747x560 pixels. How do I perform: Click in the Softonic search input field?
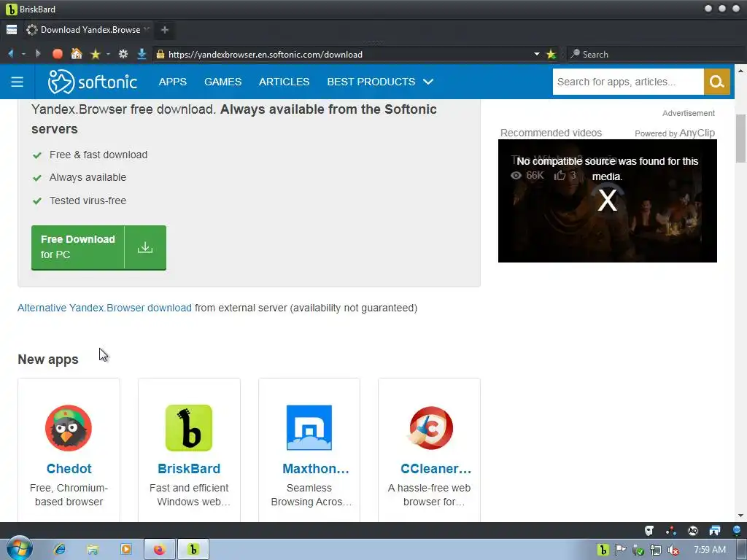tap(628, 82)
